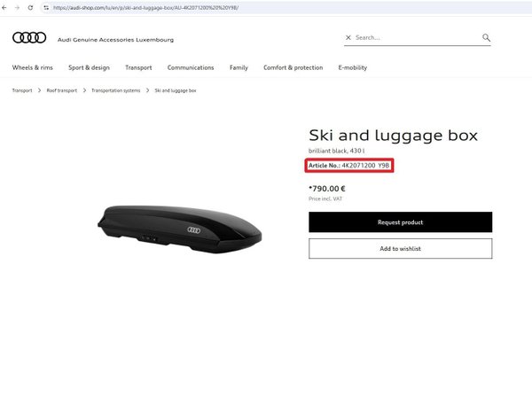Viewport: 532px width, 404px height.
Task: Follow the Transportation systems breadcrumb link
Action: point(115,90)
